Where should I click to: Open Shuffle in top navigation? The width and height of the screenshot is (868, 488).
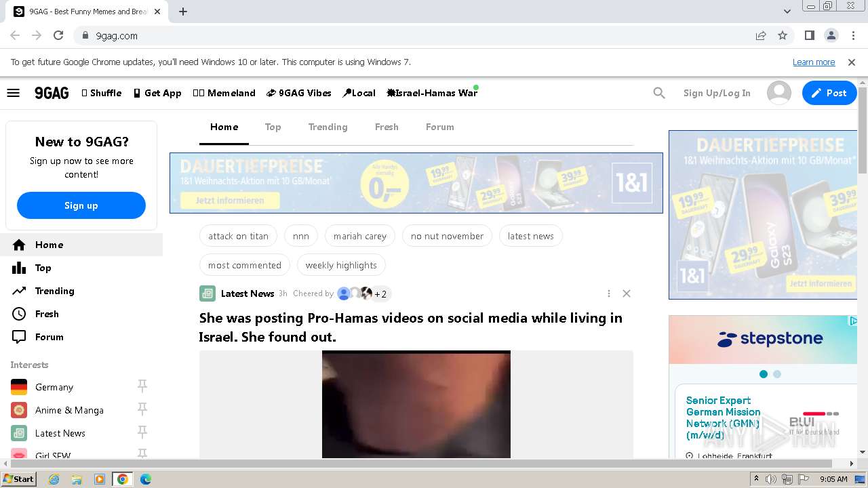[x=102, y=93]
